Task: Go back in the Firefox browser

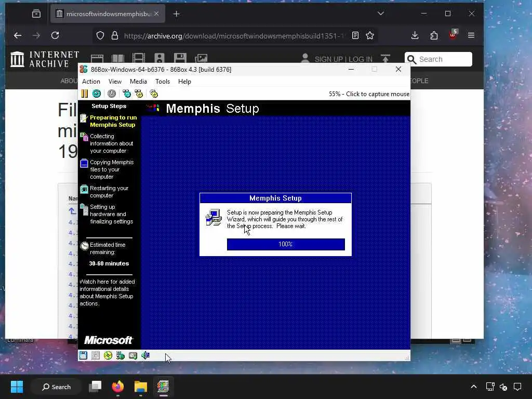Action: click(18, 35)
